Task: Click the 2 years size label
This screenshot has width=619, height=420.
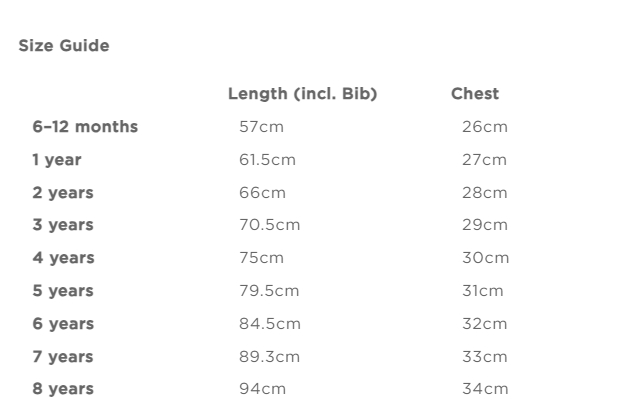Action: [63, 192]
